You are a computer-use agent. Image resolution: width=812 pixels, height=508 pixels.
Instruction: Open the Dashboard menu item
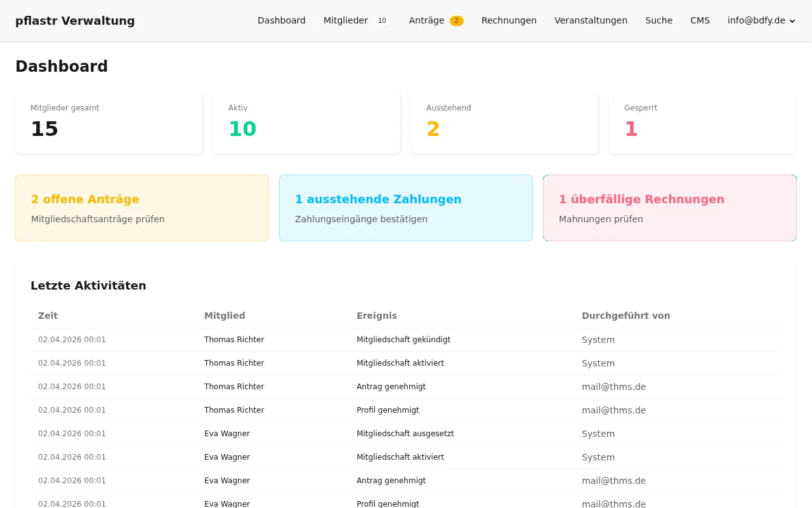pyautogui.click(x=282, y=20)
